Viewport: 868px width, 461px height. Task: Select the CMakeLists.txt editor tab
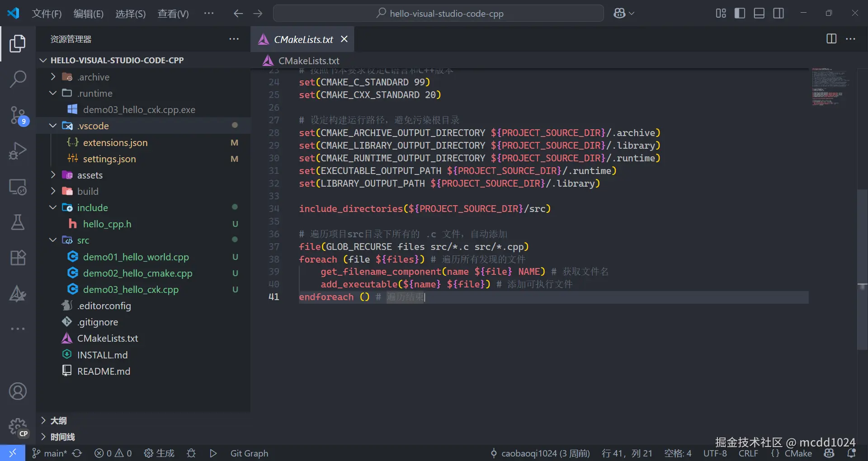[x=303, y=39]
